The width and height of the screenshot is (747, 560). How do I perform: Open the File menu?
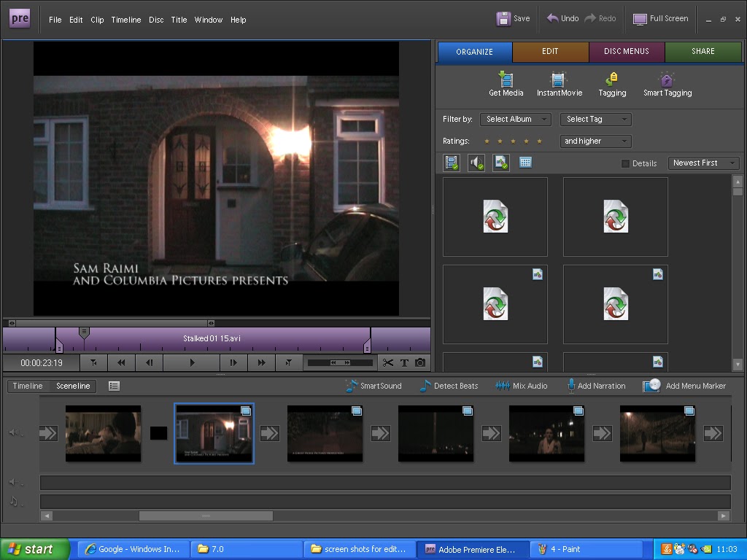pos(55,20)
